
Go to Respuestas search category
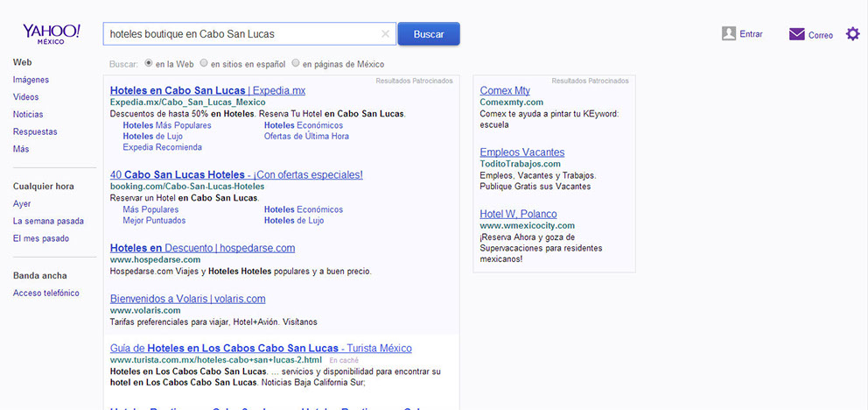click(35, 132)
